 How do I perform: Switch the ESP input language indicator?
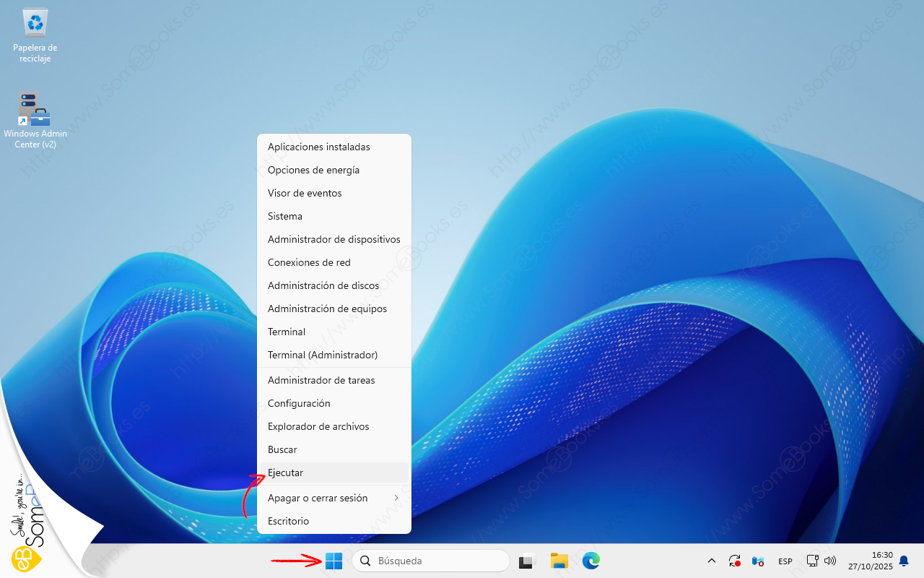785,561
